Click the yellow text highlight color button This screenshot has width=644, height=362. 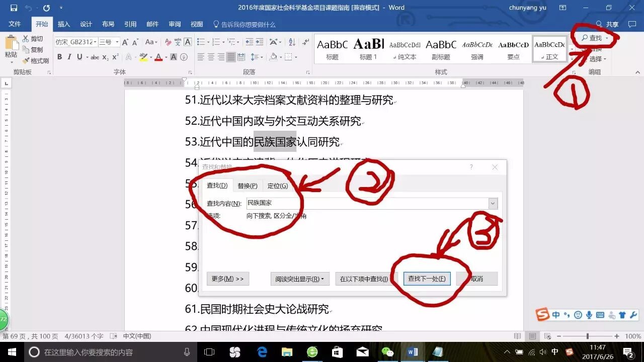(x=143, y=57)
